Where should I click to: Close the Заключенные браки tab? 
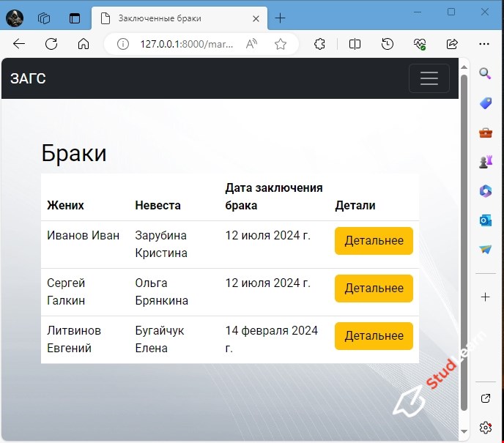pyautogui.click(x=256, y=18)
